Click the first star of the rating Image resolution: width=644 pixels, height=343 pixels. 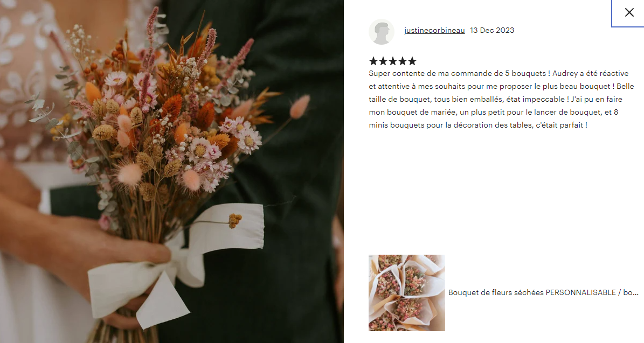coord(373,61)
